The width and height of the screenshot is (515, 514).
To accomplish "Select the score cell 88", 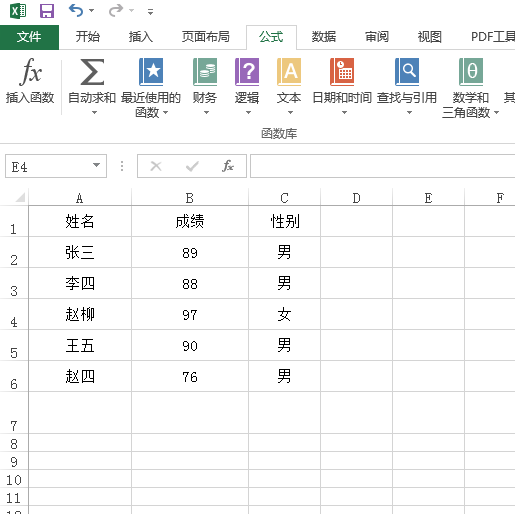I will tap(190, 283).
